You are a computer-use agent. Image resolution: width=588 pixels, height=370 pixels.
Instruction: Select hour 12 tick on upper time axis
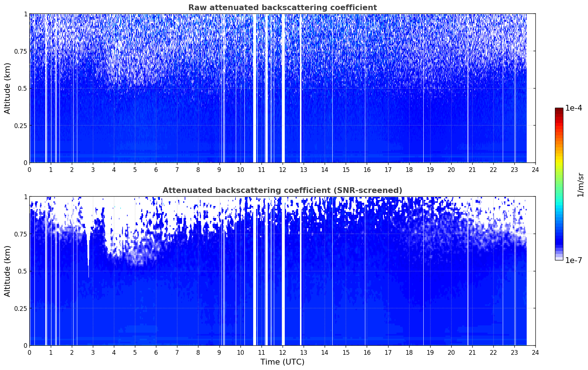282,169
